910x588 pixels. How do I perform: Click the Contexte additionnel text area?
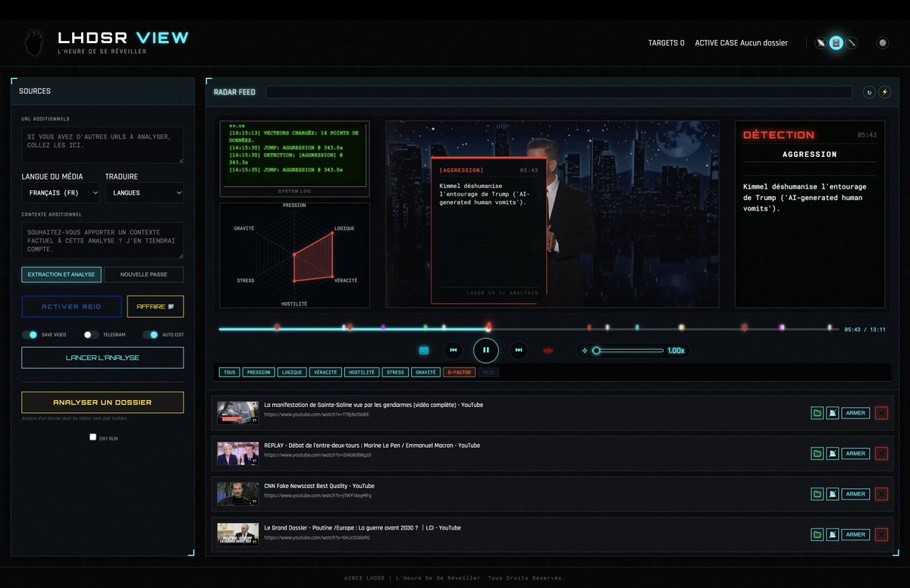tap(102, 240)
